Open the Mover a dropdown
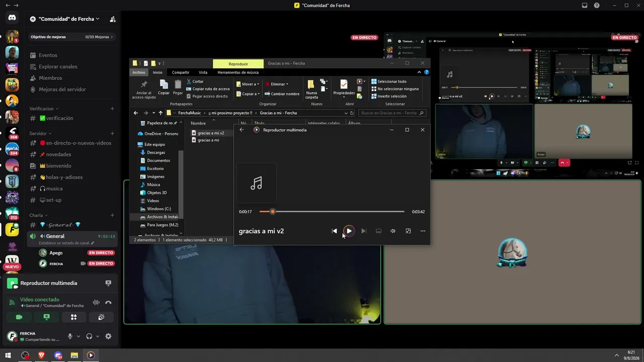Viewport: 644px width, 362px height. pyautogui.click(x=248, y=84)
